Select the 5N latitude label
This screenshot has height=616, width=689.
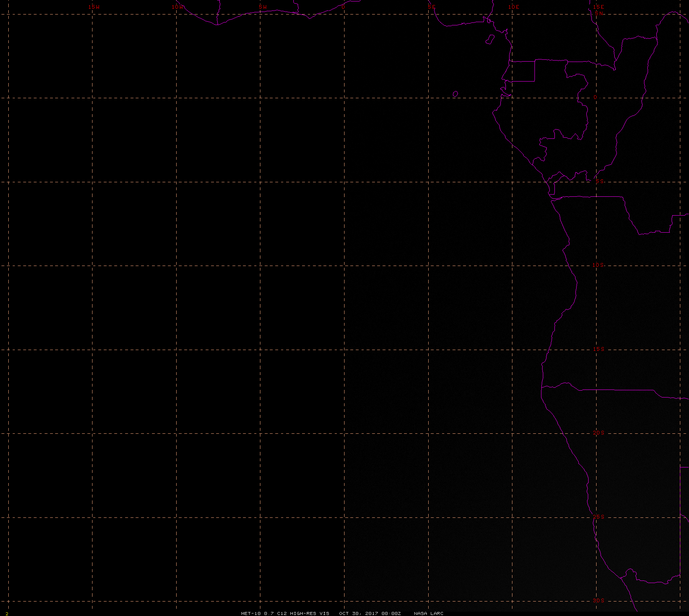point(599,13)
